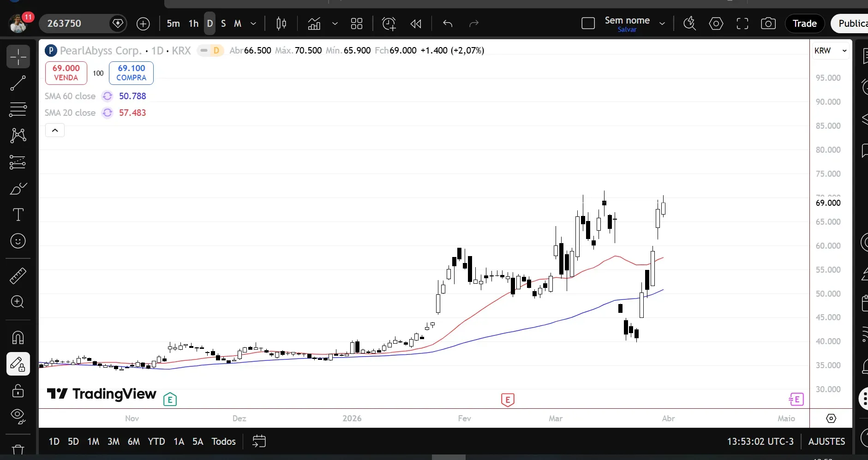Switch to the 1h timeframe

click(193, 24)
